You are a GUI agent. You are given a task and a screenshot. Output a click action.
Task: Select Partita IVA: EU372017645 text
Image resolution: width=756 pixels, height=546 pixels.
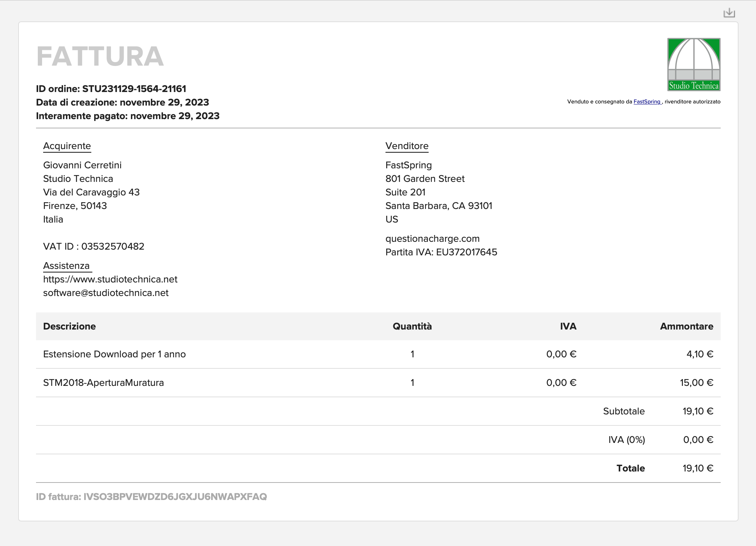click(441, 252)
